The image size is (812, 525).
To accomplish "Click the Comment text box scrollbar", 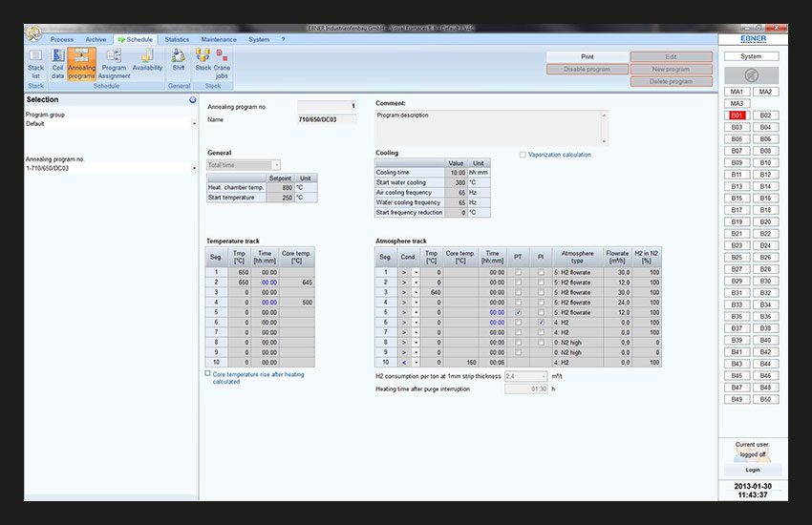I will [604, 128].
